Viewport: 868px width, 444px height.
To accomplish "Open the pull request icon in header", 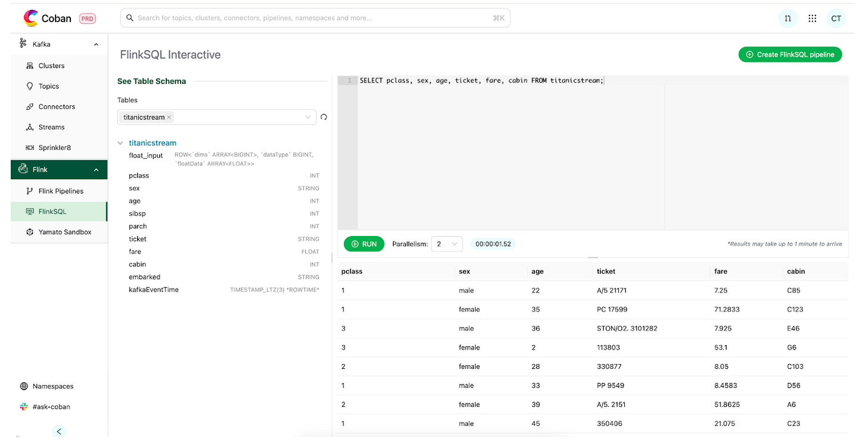I will pyautogui.click(x=788, y=18).
